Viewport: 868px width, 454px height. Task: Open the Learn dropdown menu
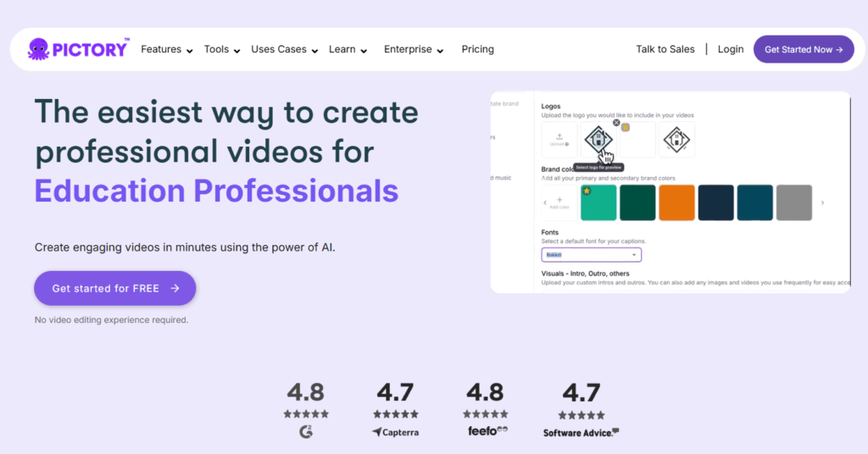[x=348, y=49]
